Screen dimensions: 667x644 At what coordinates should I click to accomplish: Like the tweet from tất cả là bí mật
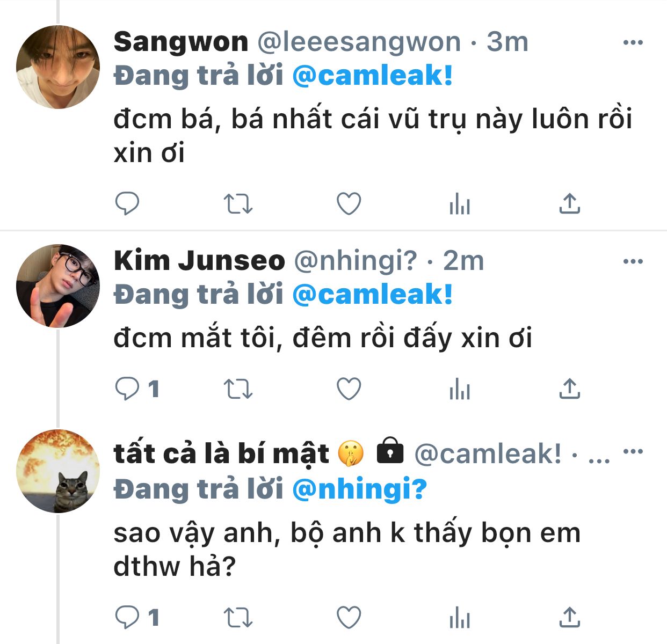pos(349,618)
